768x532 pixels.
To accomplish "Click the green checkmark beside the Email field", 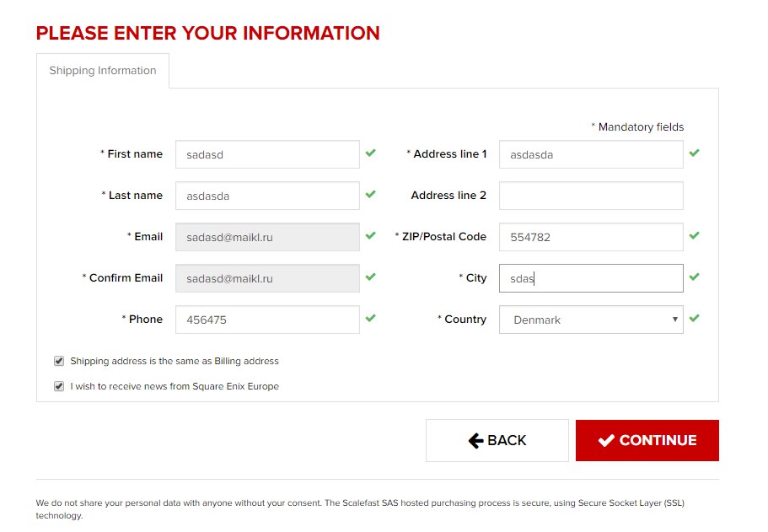I will point(371,235).
